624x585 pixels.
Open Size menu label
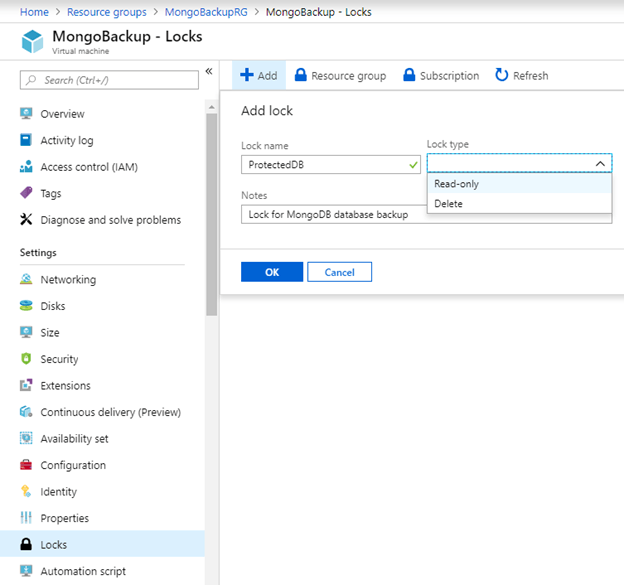click(x=50, y=333)
